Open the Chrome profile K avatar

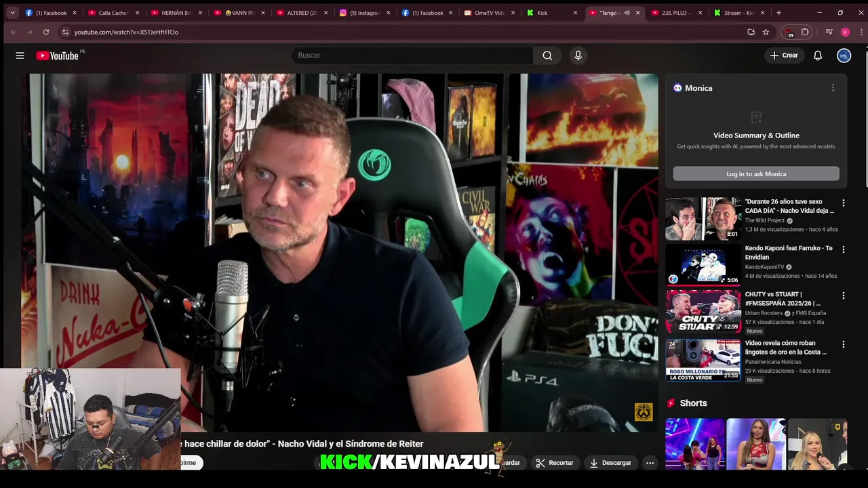tap(845, 32)
